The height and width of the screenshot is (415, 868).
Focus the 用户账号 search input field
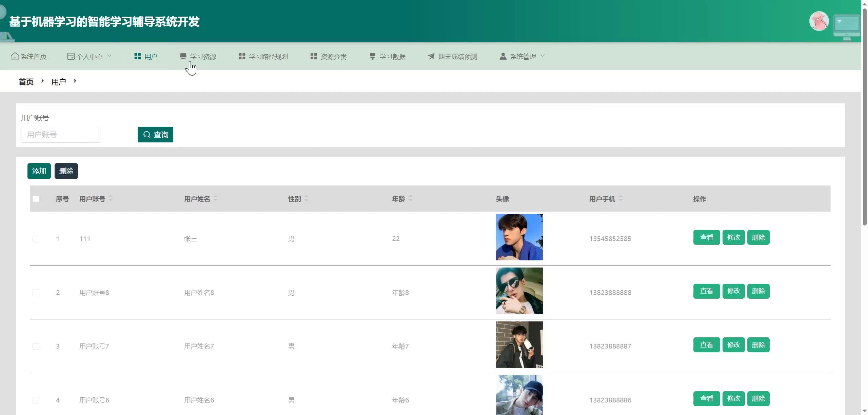(x=61, y=135)
